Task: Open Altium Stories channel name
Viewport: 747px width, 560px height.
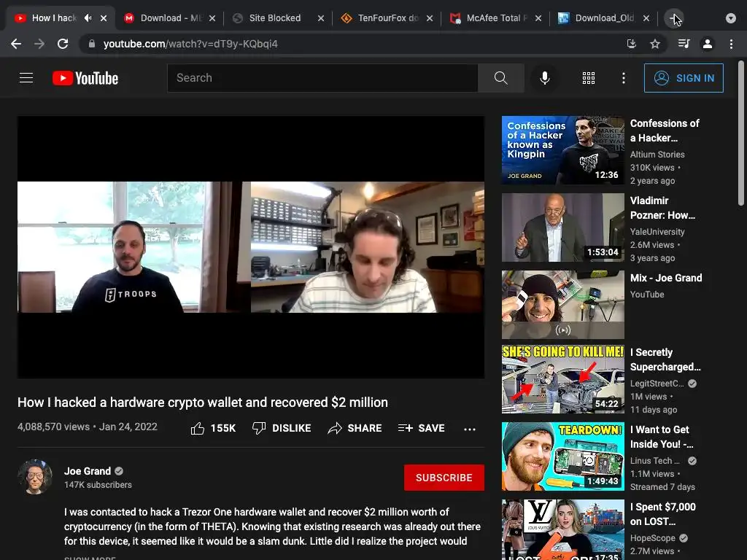Action: point(657,155)
